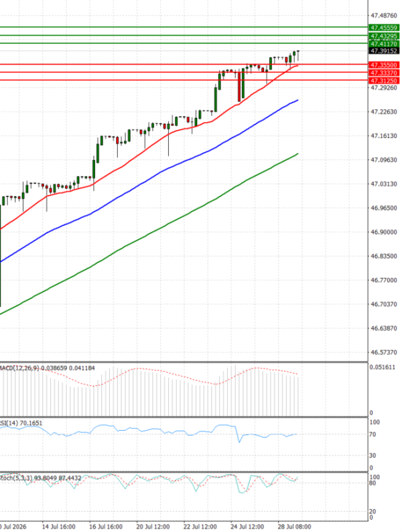Click the 47.45559 green price label

[383, 28]
